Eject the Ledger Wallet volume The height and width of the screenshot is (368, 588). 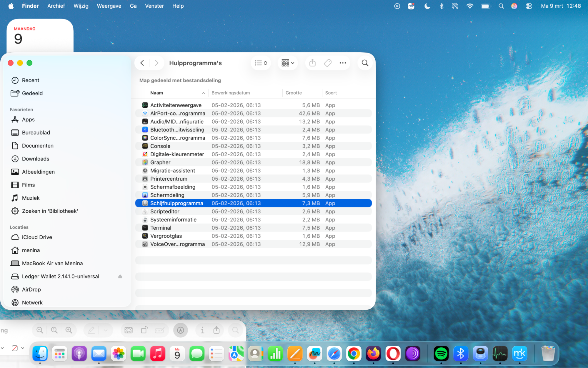[x=120, y=276]
